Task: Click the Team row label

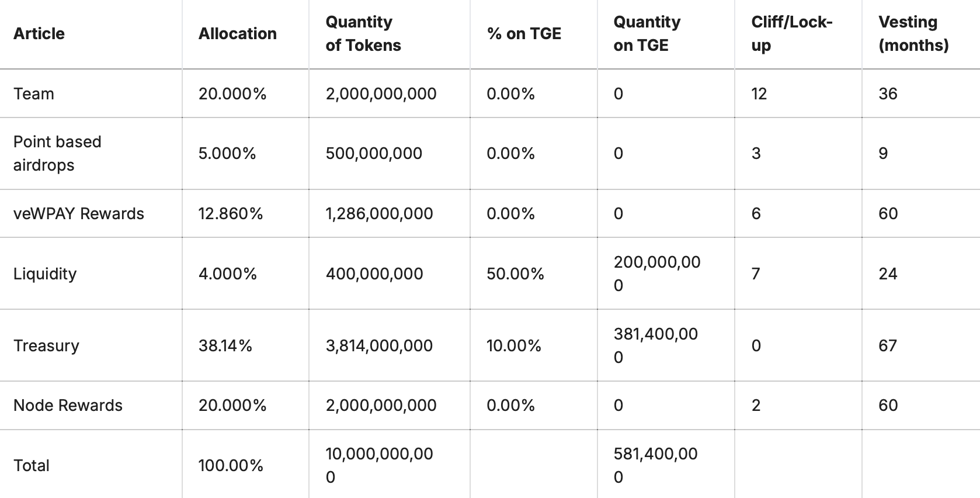Action: (x=34, y=94)
